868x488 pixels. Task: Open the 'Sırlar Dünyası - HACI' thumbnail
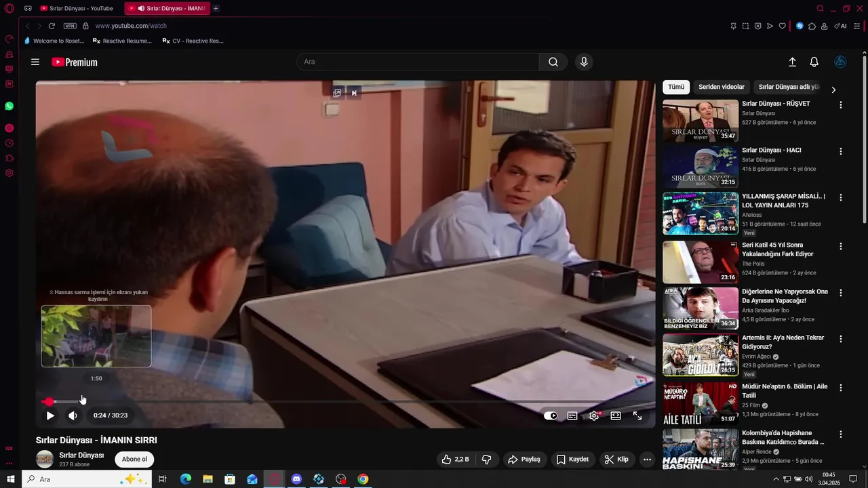coord(701,167)
